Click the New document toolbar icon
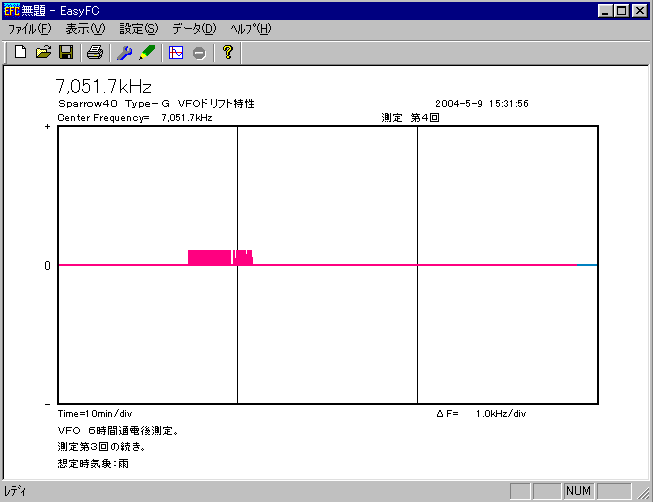 [x=20, y=52]
